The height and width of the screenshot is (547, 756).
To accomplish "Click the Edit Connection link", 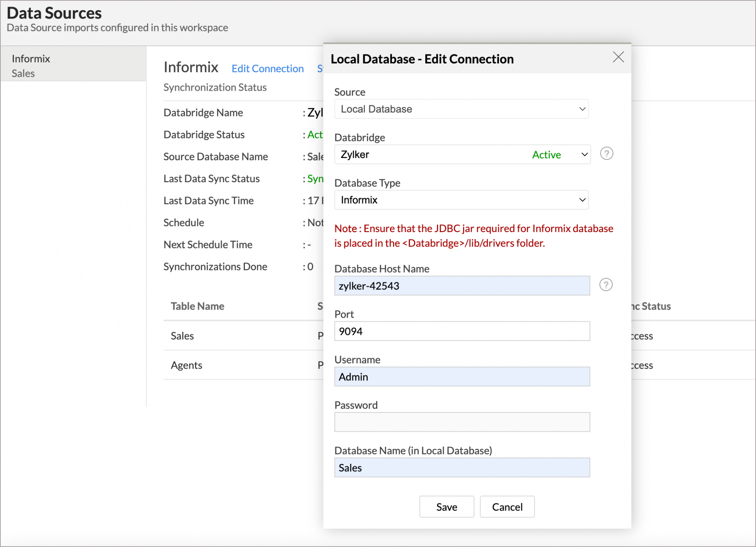I will (267, 69).
